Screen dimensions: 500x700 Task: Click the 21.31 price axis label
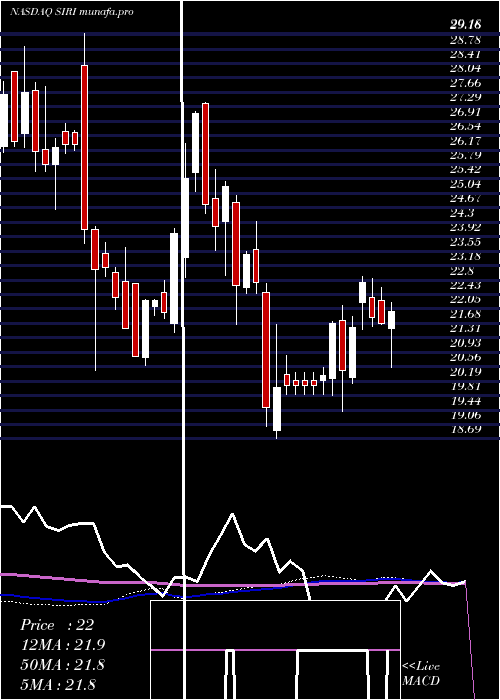click(465, 328)
